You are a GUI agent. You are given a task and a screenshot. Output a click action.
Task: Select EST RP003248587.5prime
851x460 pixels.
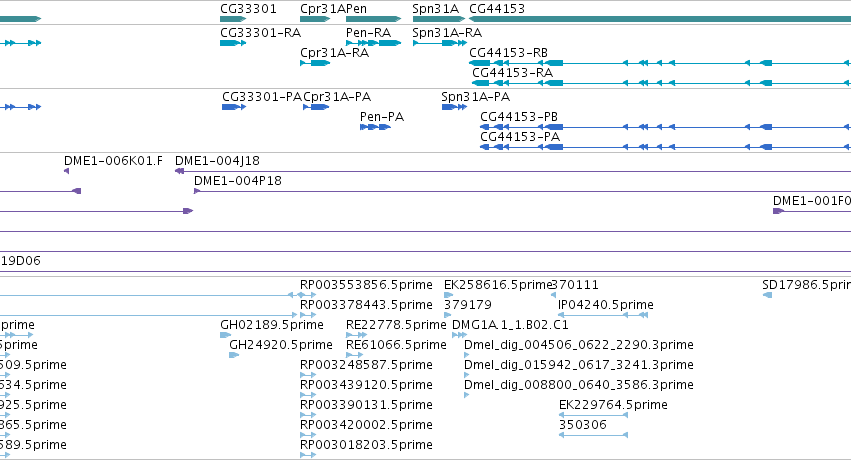[366, 365]
